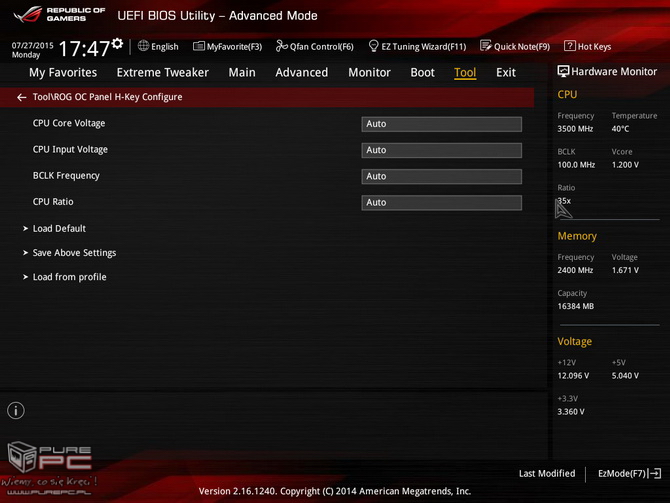Click Last Modified
This screenshot has height=503, width=670.
pyautogui.click(x=547, y=474)
